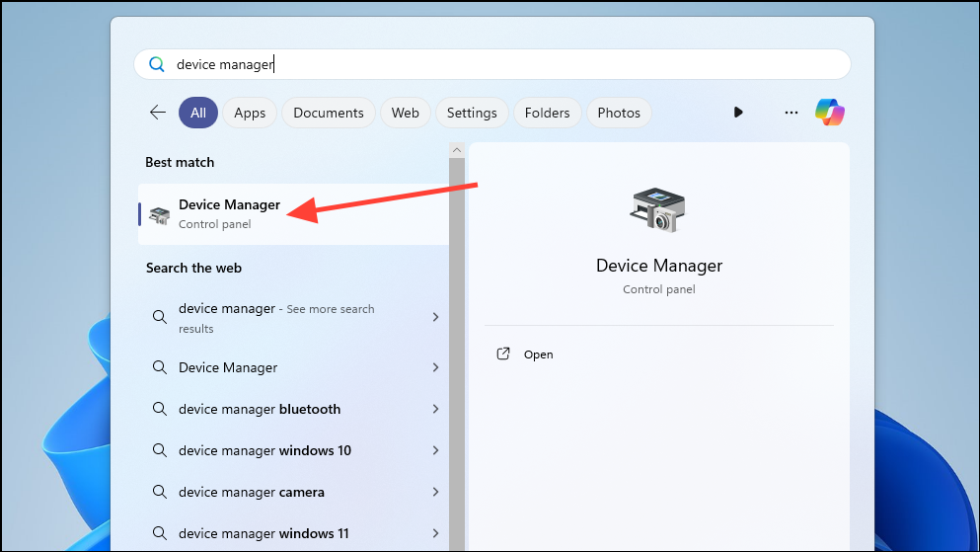Viewport: 980px width, 552px height.
Task: Select 'device manager bluetooth' suggestion text
Action: pos(260,409)
